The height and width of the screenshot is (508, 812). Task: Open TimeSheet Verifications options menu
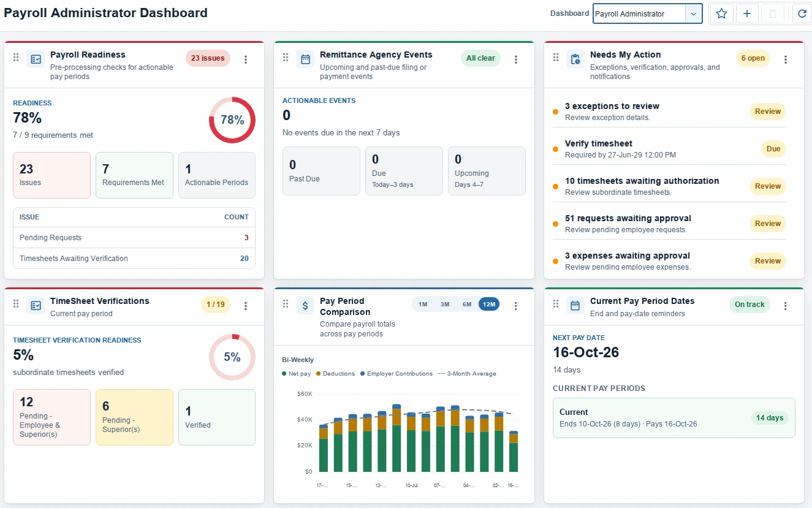click(246, 306)
